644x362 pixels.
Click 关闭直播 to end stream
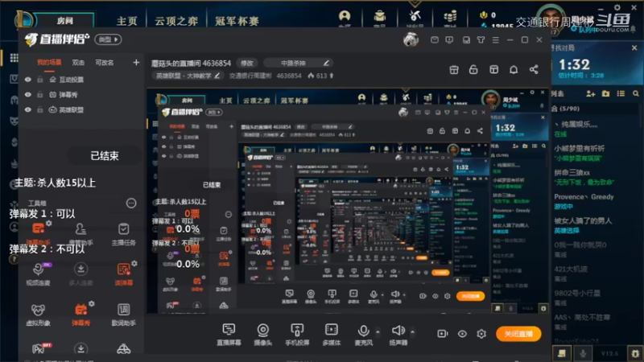(518, 334)
